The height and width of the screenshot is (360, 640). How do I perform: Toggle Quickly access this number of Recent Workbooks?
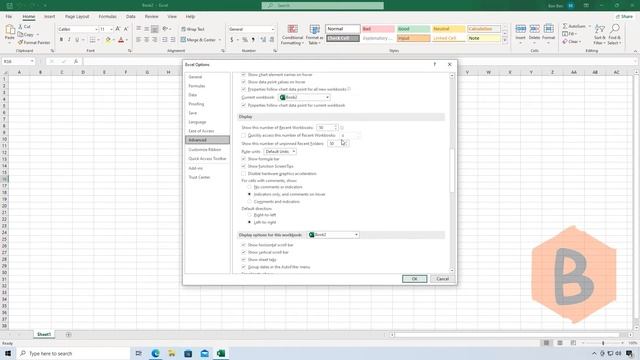point(244,136)
